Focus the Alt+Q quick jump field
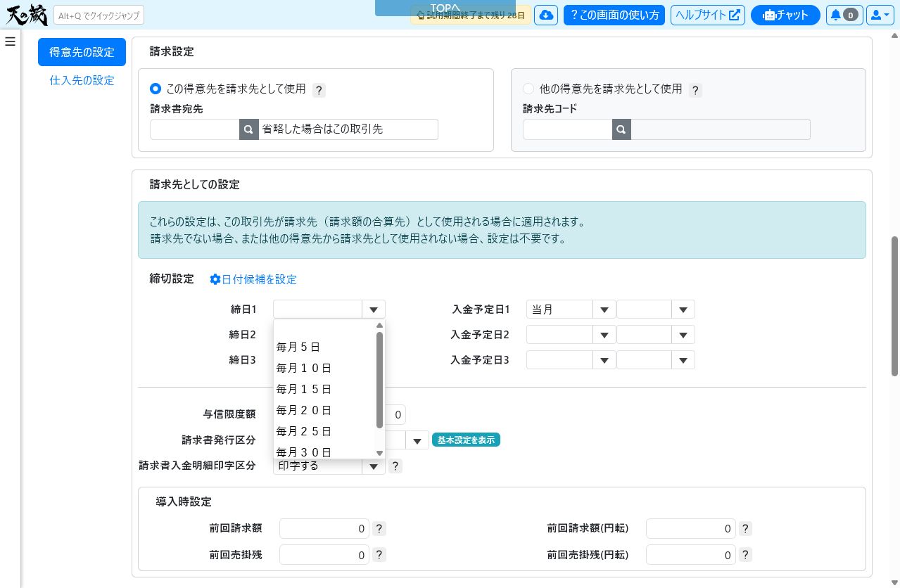 pyautogui.click(x=99, y=15)
